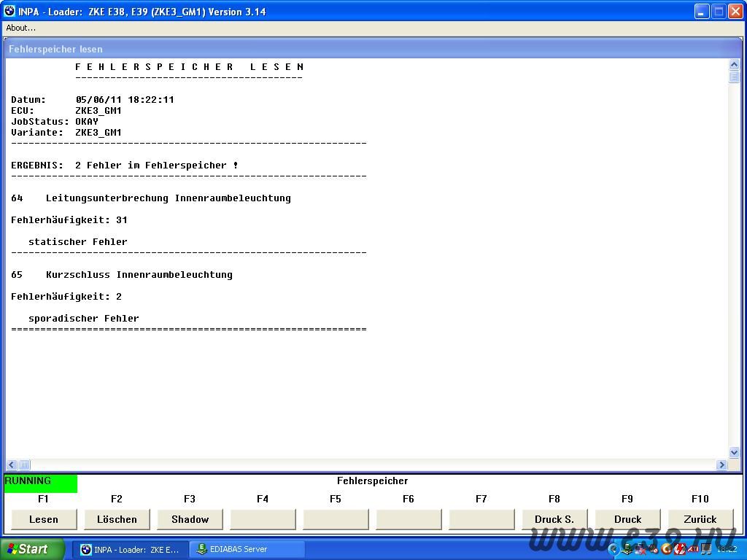Image resolution: width=747 pixels, height=560 pixels.
Task: Select INPA Loader taskbar item
Action: pyautogui.click(x=130, y=549)
